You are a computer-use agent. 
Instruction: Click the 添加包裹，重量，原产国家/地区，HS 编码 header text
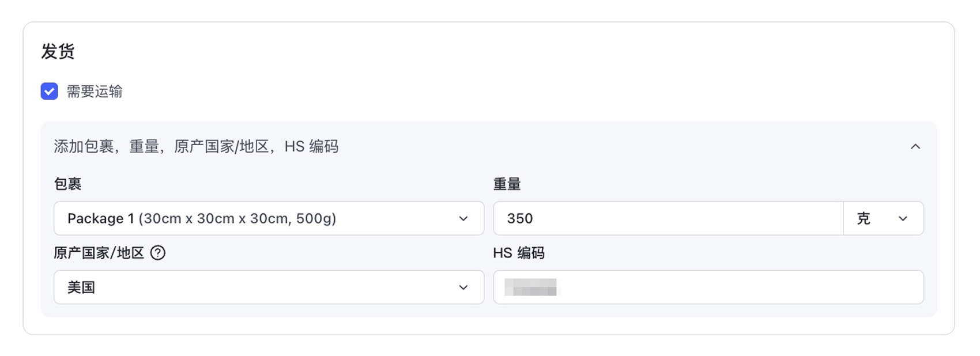196,146
